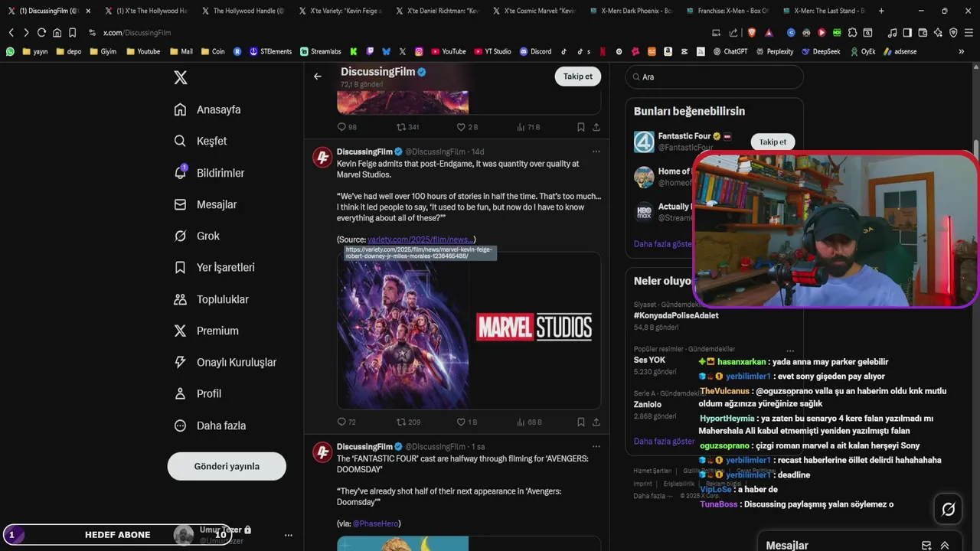Open Premium in the sidebar
The width and height of the screenshot is (980, 551).
coord(206,331)
